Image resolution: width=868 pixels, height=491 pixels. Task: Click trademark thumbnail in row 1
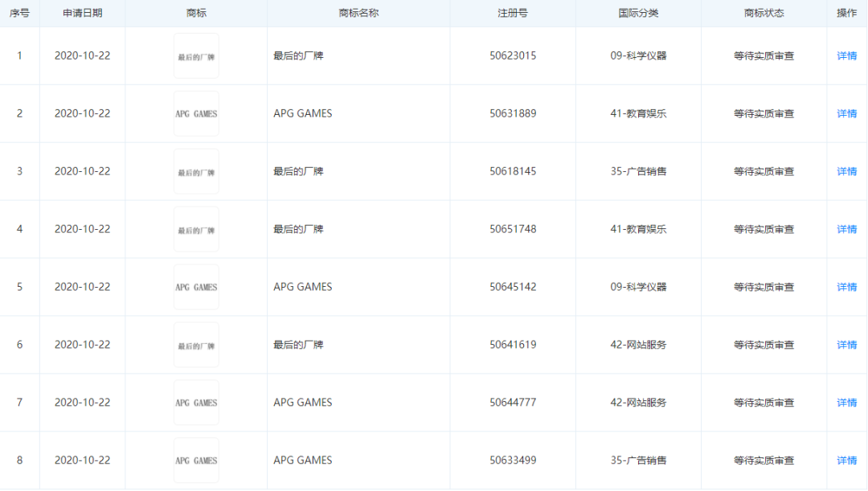197,56
